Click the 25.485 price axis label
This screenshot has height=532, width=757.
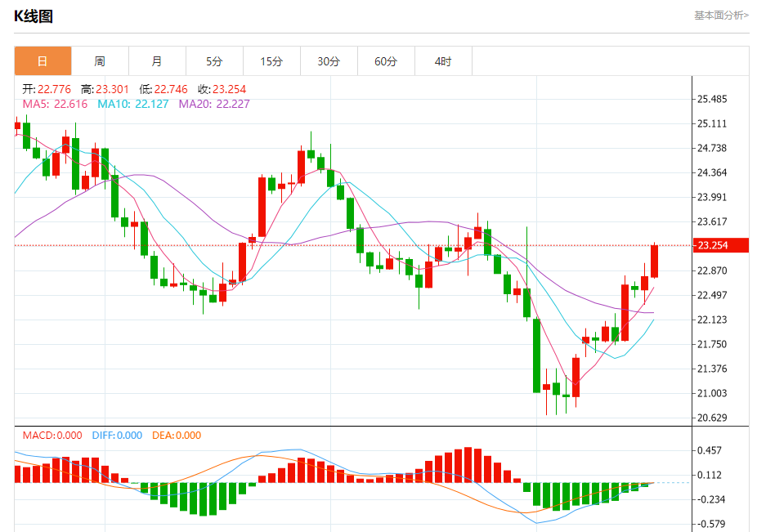(x=711, y=99)
